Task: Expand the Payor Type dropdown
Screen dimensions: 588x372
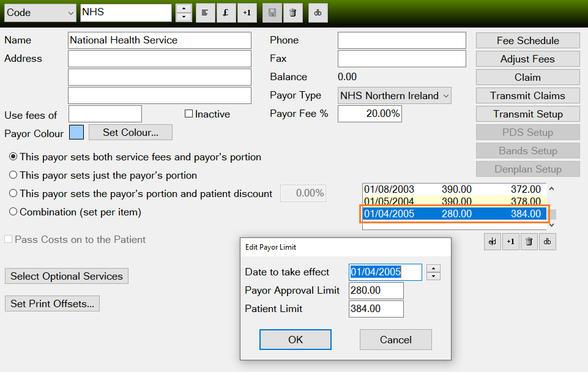Action: [x=445, y=95]
